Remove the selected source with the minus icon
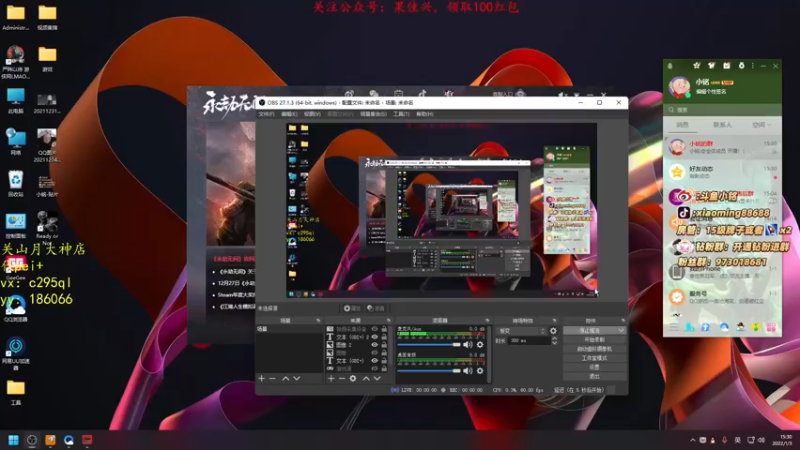800x450 pixels. coord(342,379)
